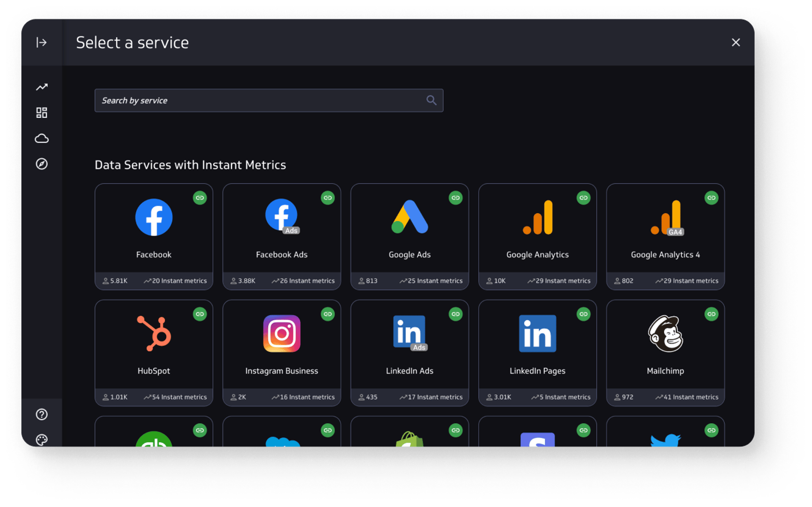Open the Dashboards grid icon in sidebar
812x507 pixels.
click(x=42, y=113)
